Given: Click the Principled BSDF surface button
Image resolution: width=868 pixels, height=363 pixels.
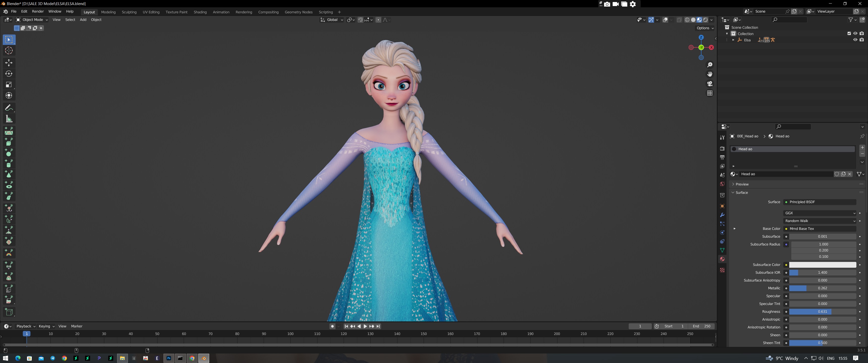Looking at the screenshot, I should click(820, 202).
